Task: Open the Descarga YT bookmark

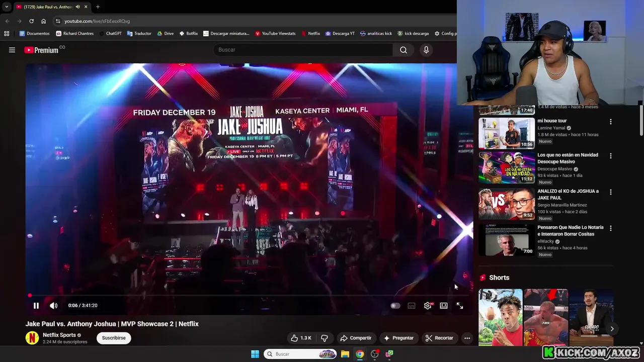Action: (340, 34)
